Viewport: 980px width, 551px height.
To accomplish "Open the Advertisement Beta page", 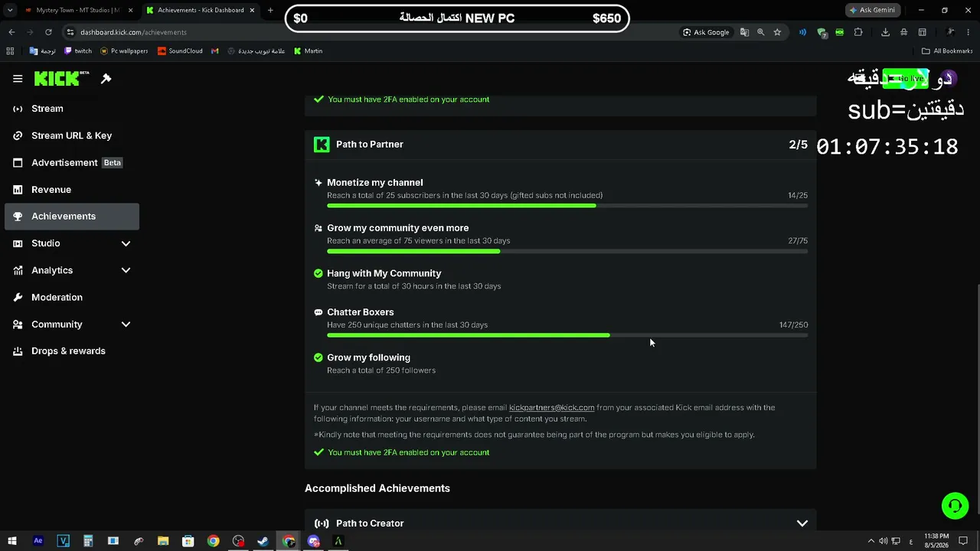I will point(72,162).
